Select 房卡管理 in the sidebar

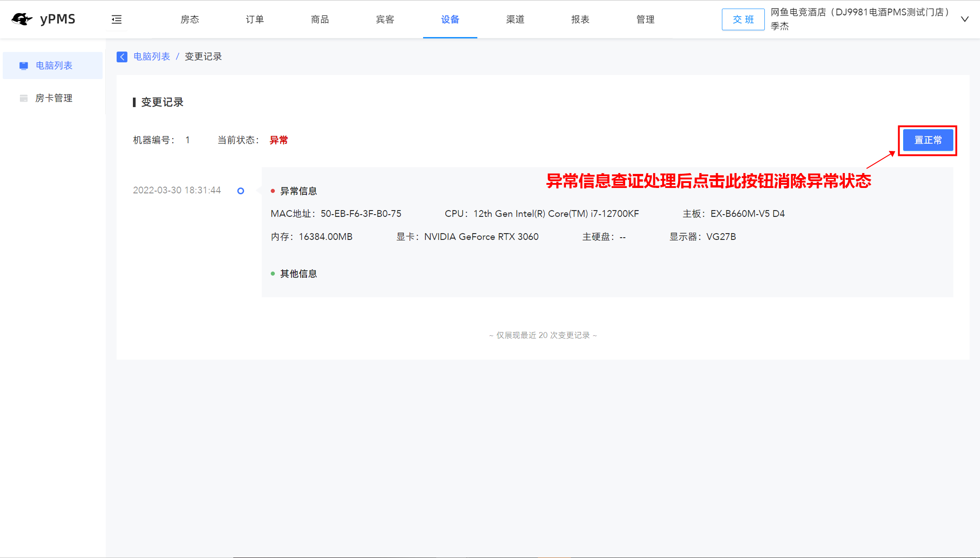[x=53, y=98]
